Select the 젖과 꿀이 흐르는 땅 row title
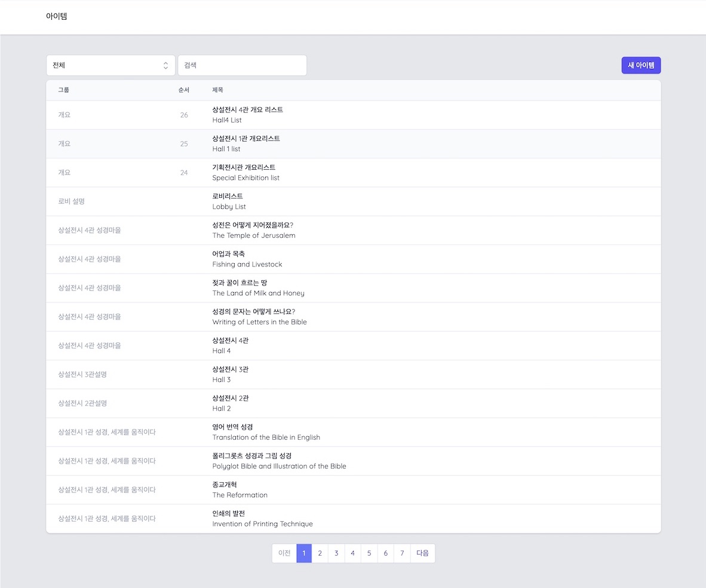Viewport: 706px width, 588px height. pos(240,283)
